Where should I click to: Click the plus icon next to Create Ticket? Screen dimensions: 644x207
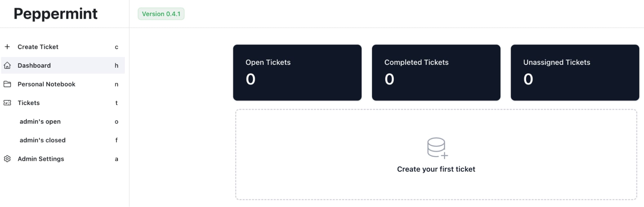point(7,47)
